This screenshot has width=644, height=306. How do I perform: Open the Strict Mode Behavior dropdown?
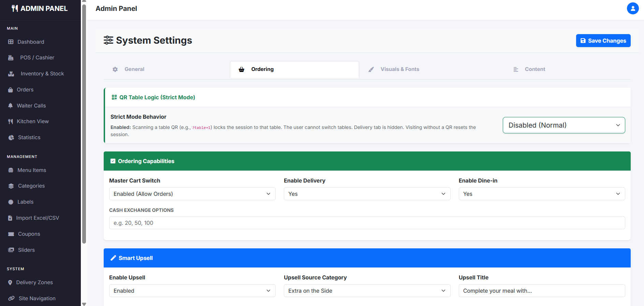point(563,125)
